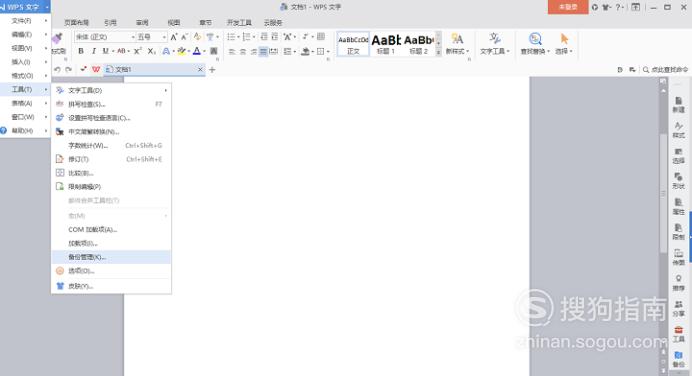Open the 插入(I) menu

(x=25, y=62)
